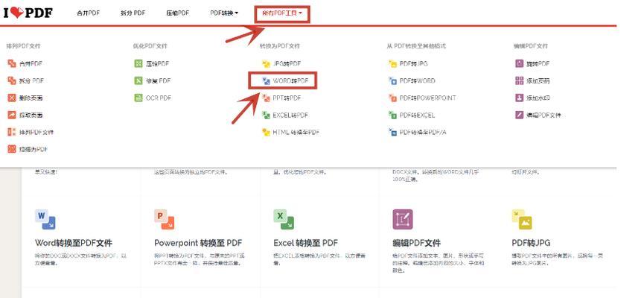644x298 pixels.
Task: Click the 从 PDF转换至其他格式 column heading
Action: click(x=416, y=46)
